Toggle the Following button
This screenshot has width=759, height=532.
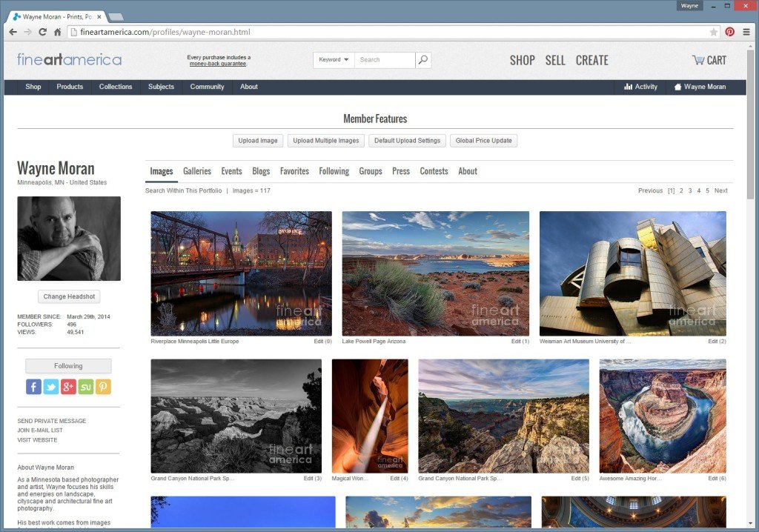[x=68, y=365]
